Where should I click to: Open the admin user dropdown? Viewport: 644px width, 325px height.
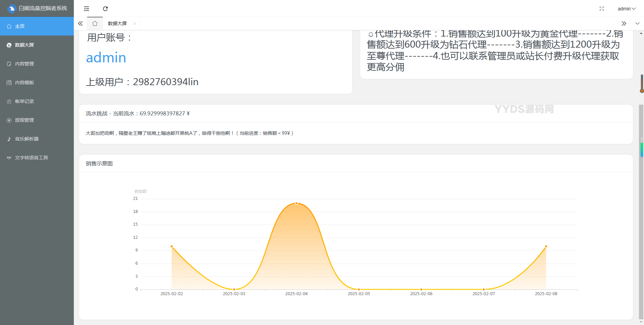626,9
